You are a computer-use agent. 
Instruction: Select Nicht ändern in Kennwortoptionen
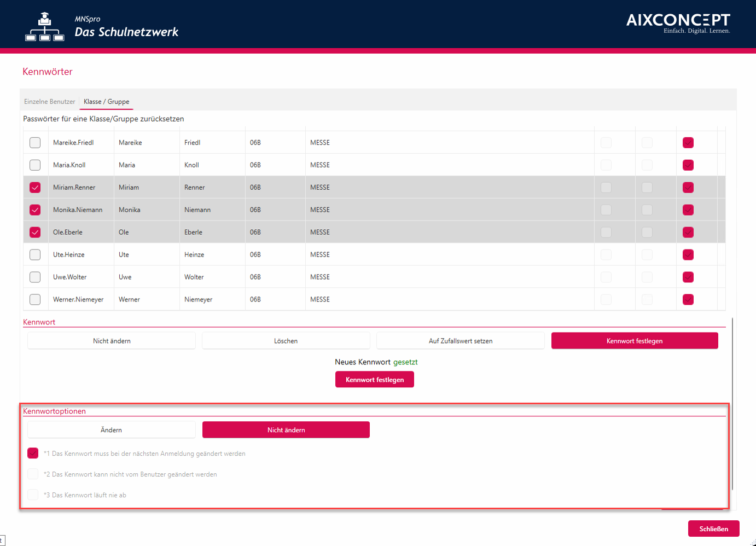[286, 430]
